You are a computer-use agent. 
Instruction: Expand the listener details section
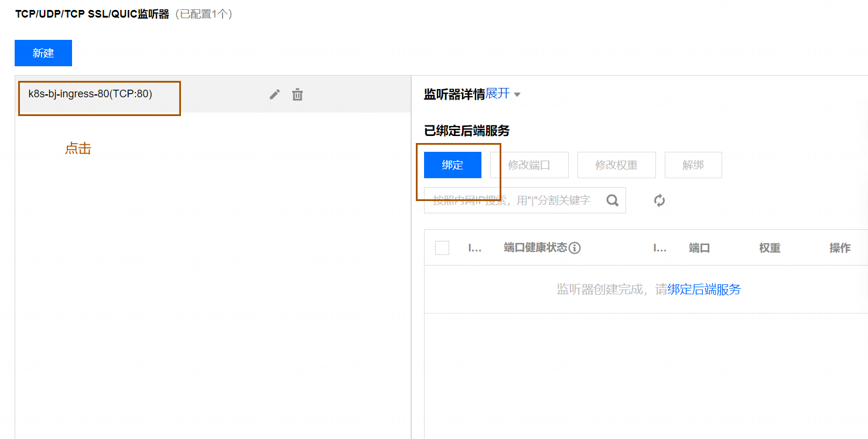click(x=503, y=94)
